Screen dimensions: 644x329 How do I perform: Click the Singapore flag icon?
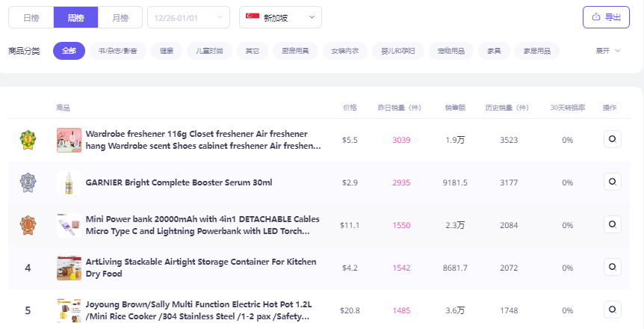tap(253, 16)
